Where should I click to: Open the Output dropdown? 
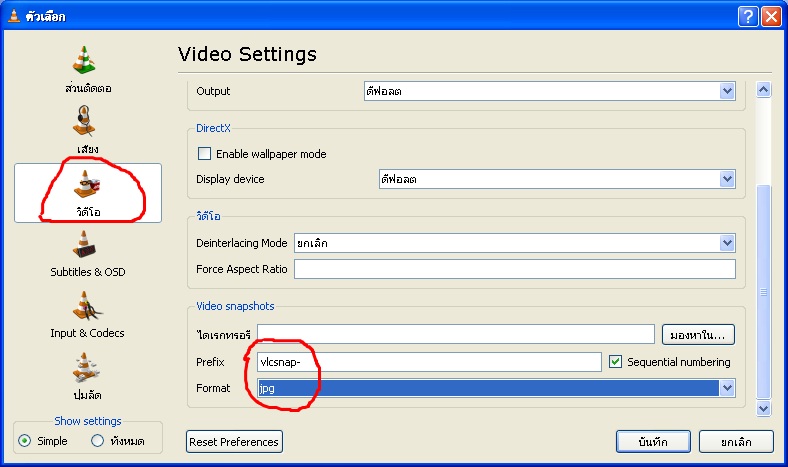point(550,91)
